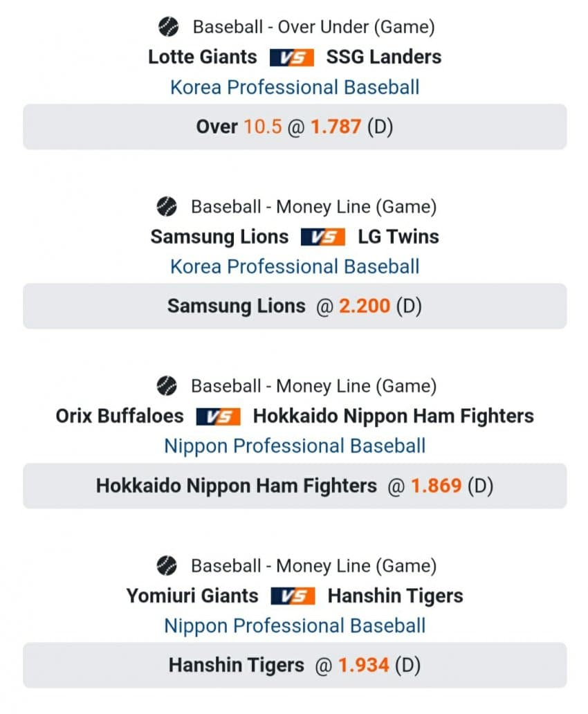This screenshot has width=588, height=714.
Task: Click VS badge beside Orix Buffaloes
Action: click(x=219, y=416)
